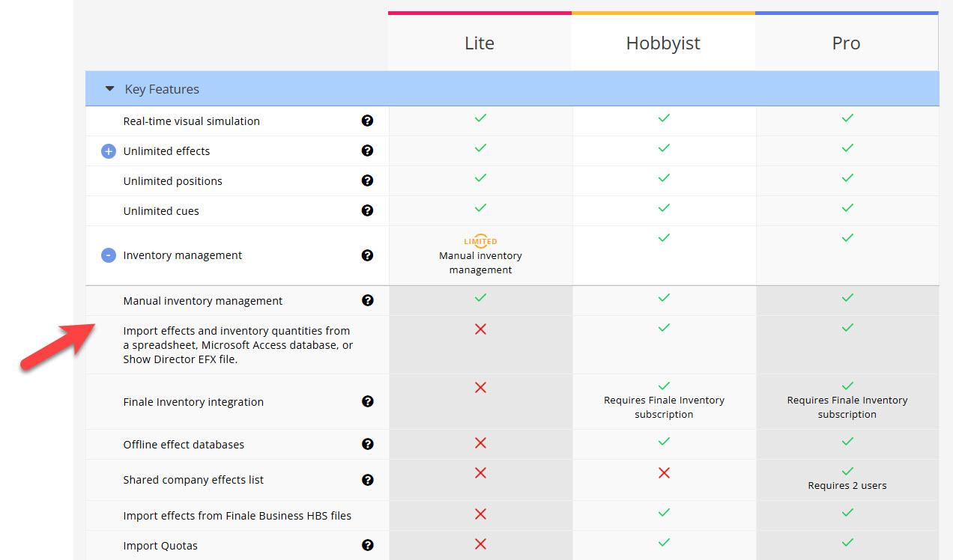Click help icon for Manual inventory management
This screenshot has height=560, width=953.
click(367, 300)
